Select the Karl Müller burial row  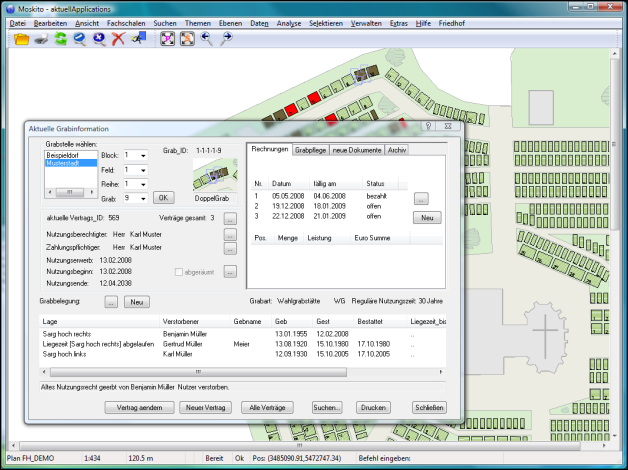243,354
